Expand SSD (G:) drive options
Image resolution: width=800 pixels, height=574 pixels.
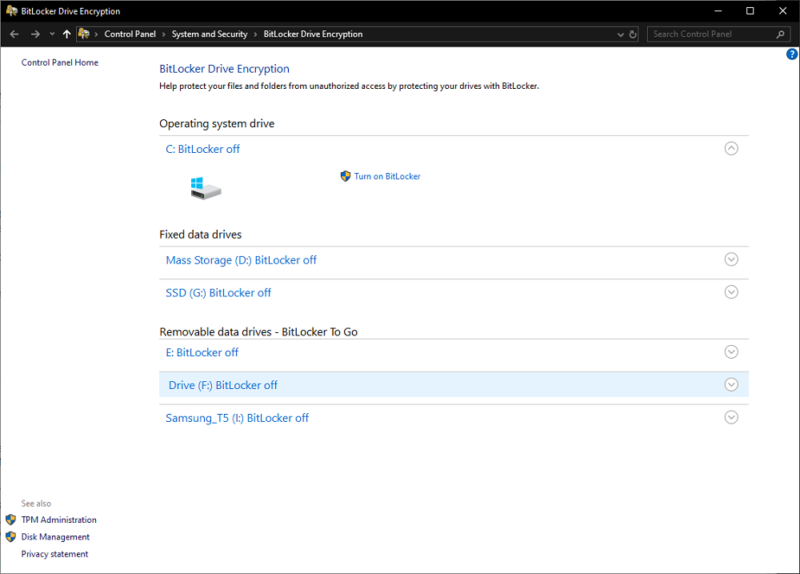(x=731, y=292)
